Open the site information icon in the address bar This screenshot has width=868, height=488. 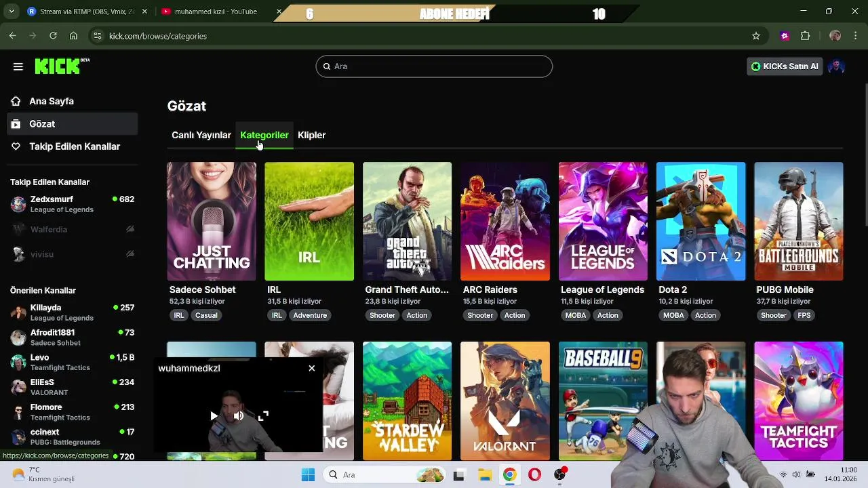click(x=98, y=36)
